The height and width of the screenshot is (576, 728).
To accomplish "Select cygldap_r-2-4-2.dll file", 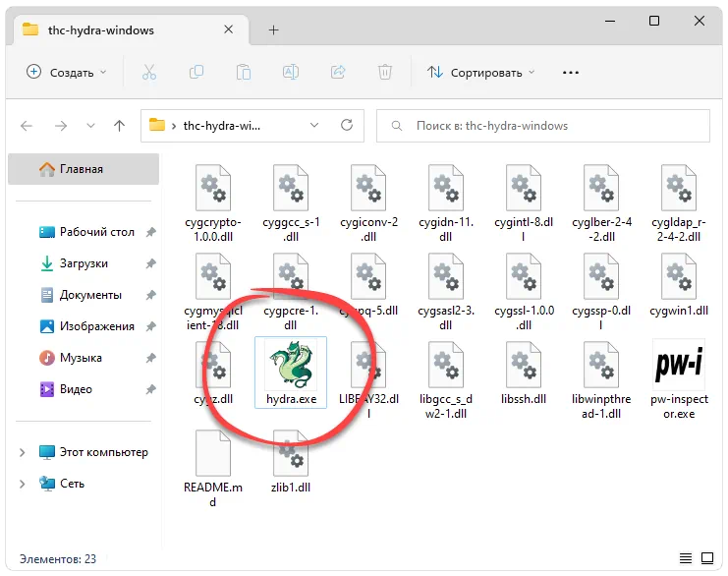I will [679, 203].
